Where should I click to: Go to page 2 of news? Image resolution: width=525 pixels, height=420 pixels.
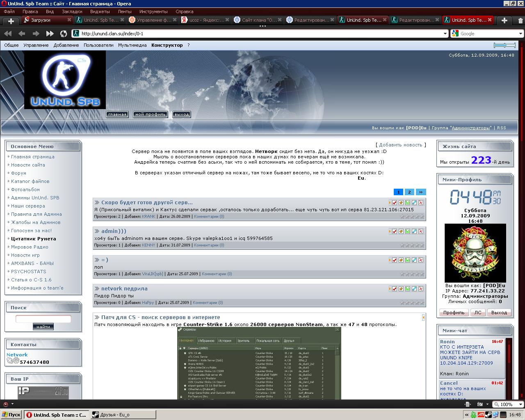(x=409, y=192)
